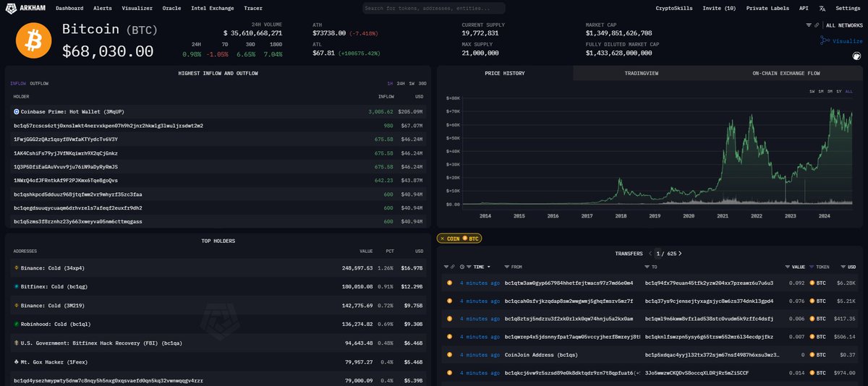The width and height of the screenshot is (868, 386).
Task: Select the PRICE HISTORY tab
Action: pyautogui.click(x=505, y=73)
